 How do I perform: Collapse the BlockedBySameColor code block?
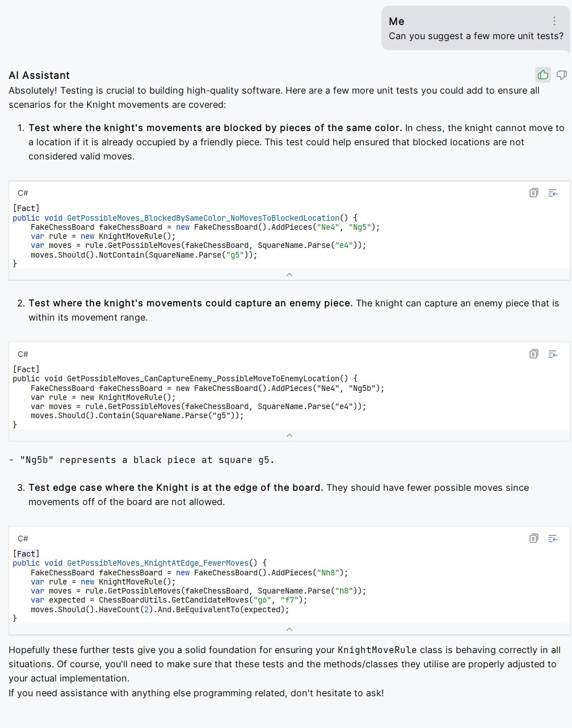tap(289, 275)
